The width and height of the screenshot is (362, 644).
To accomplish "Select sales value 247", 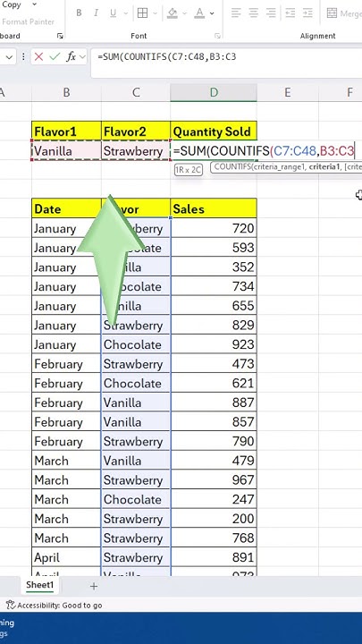I will coord(214,499).
